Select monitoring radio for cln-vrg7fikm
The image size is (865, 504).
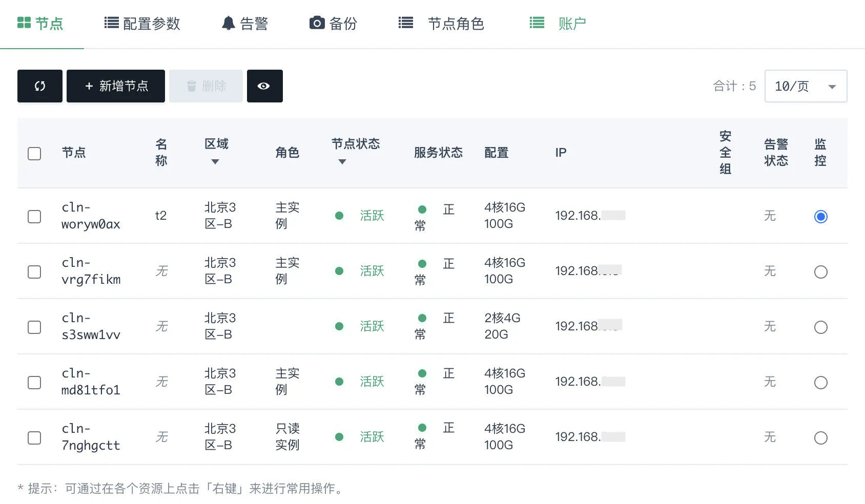tap(821, 272)
